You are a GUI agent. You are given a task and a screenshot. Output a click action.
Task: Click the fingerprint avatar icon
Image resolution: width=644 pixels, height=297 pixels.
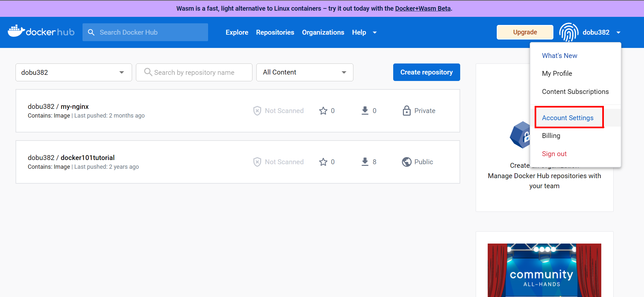point(569,32)
